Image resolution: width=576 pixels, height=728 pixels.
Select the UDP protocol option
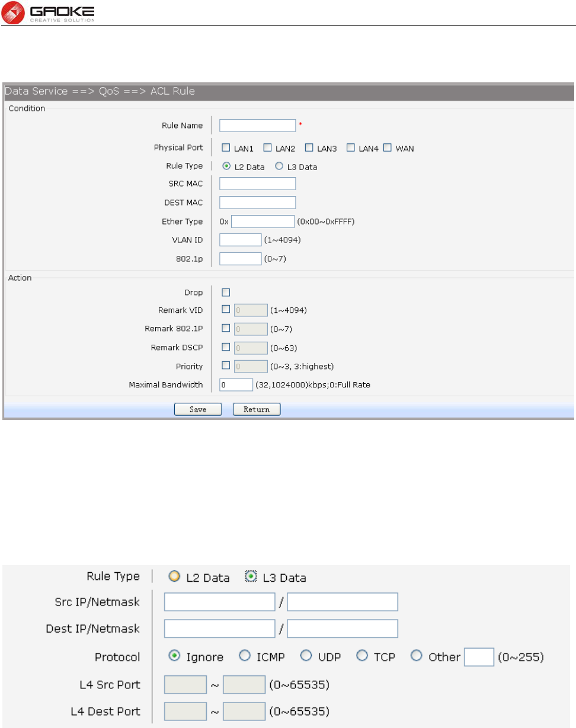[306, 656]
